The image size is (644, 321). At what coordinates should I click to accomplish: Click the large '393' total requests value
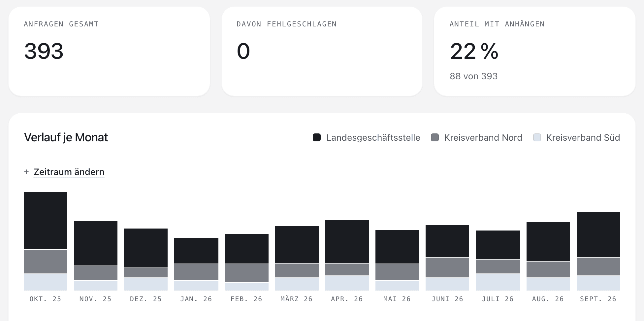point(44,51)
